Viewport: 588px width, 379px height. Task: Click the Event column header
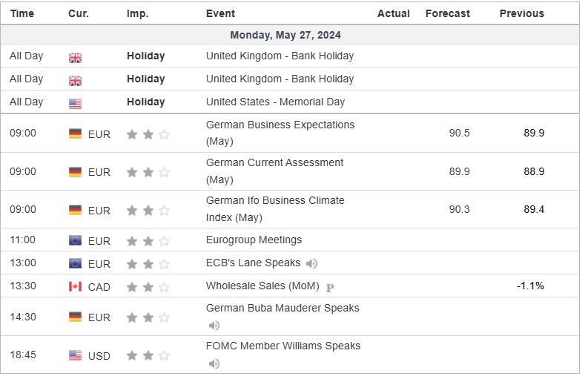pyautogui.click(x=220, y=13)
